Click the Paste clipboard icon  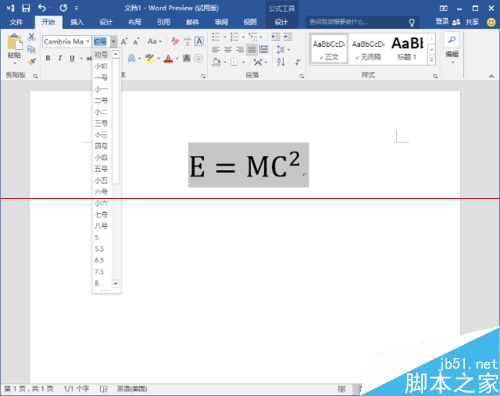tap(14, 43)
